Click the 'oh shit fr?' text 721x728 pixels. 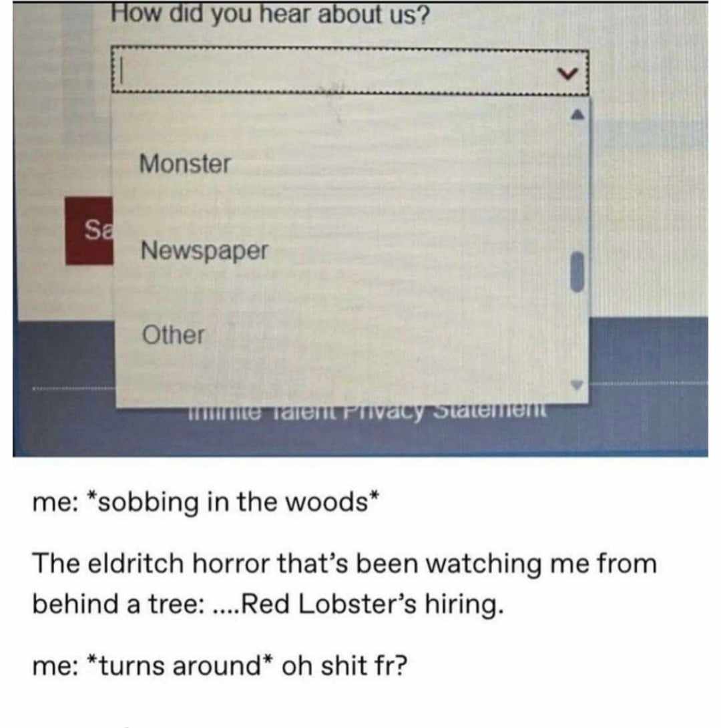point(344,666)
